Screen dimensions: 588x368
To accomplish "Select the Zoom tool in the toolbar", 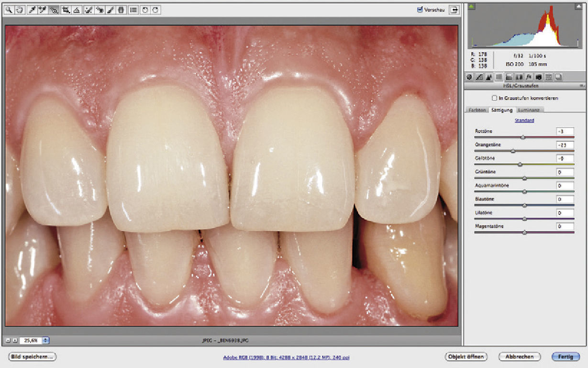I will click(x=9, y=10).
